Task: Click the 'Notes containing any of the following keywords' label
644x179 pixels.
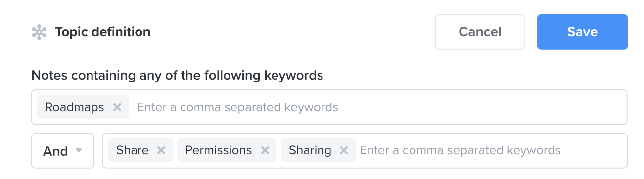Action: click(177, 76)
